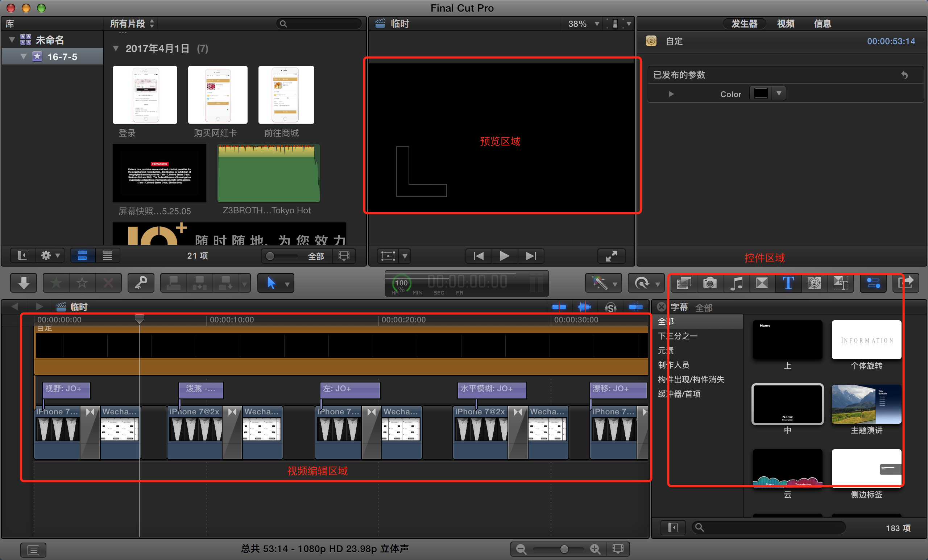Play the viewer playback button
The width and height of the screenshot is (928, 560).
point(505,256)
